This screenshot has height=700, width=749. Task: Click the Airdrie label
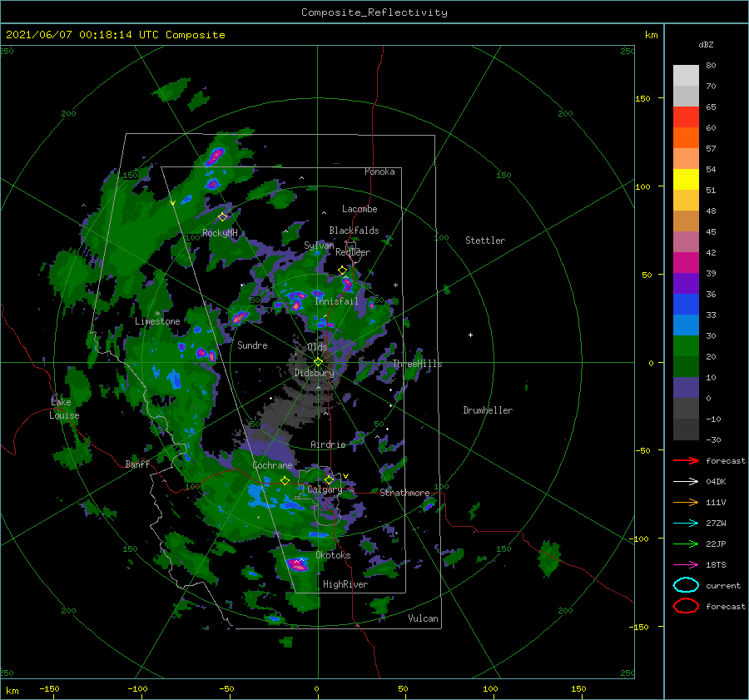click(328, 444)
